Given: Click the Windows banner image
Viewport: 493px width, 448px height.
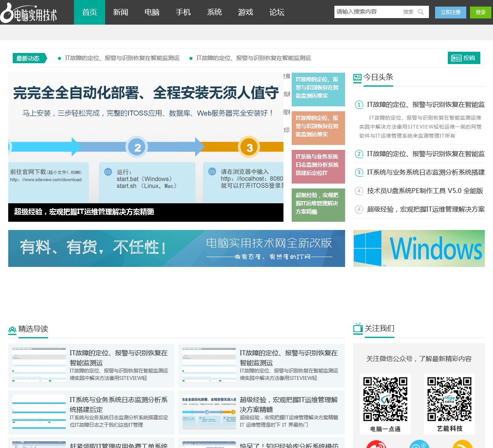Looking at the screenshot, I should pyautogui.click(x=419, y=248).
